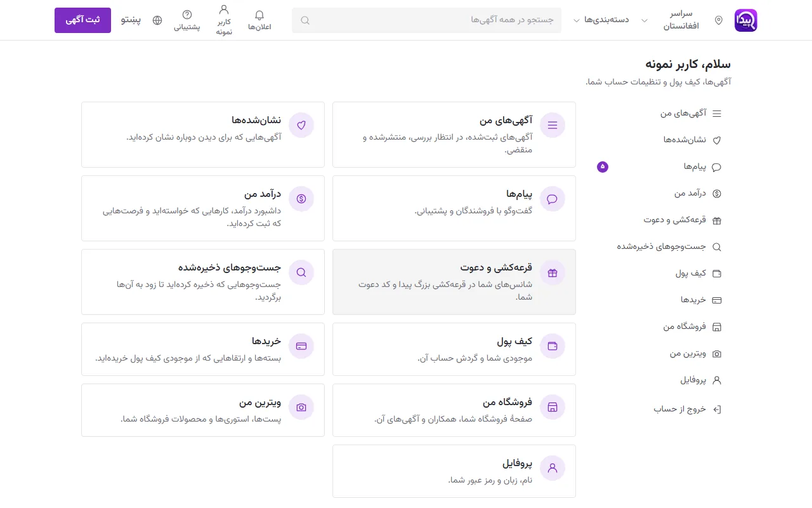Click the dollar icon beside درآمد من in sidebar

click(717, 194)
